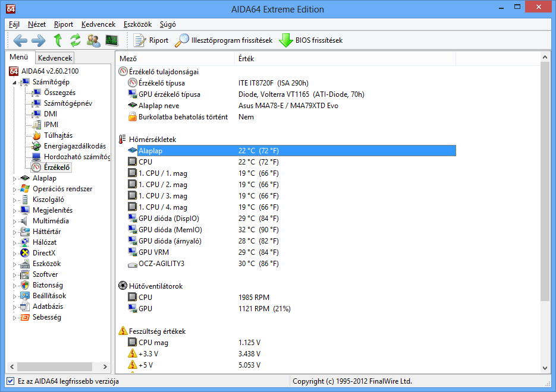Click the warning icon beside Feszültség értékek
Screen dimensions: 556x392
[122, 331]
